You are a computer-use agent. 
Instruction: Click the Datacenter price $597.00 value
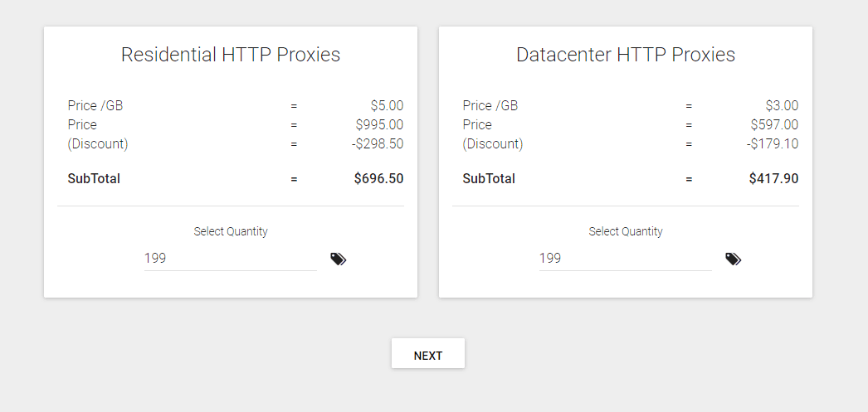[774, 124]
